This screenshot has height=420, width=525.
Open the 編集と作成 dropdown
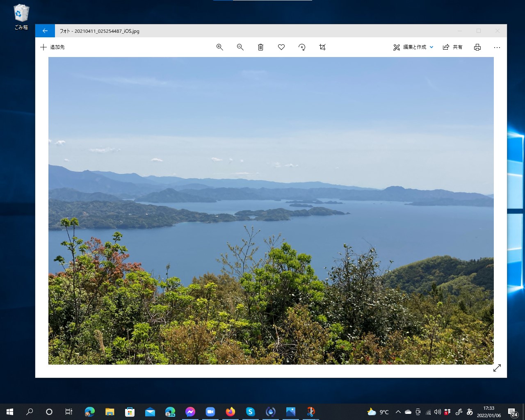click(413, 47)
